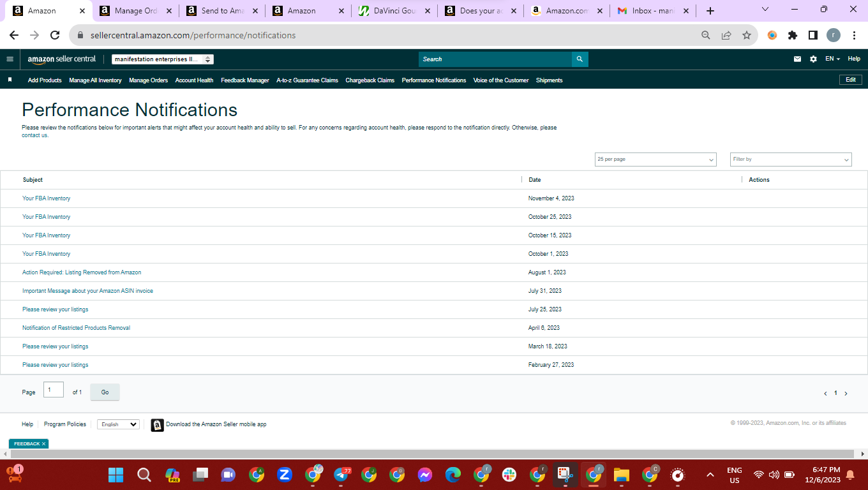Expand the Filter by dropdown
The image size is (868, 490).
click(791, 160)
